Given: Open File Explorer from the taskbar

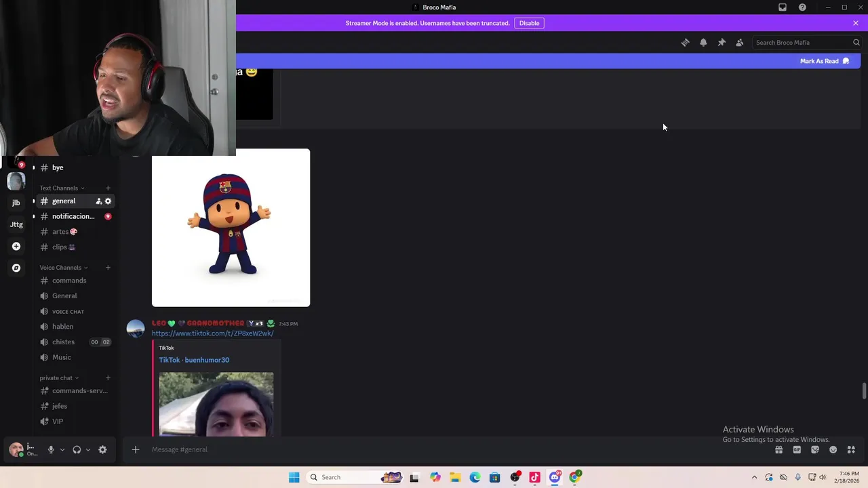Looking at the screenshot, I should (455, 477).
